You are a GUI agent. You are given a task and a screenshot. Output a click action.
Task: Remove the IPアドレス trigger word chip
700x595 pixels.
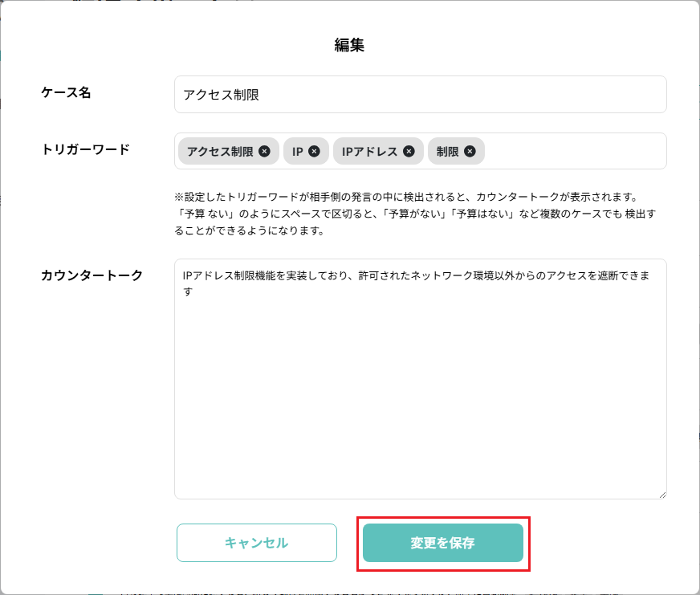[x=409, y=150]
